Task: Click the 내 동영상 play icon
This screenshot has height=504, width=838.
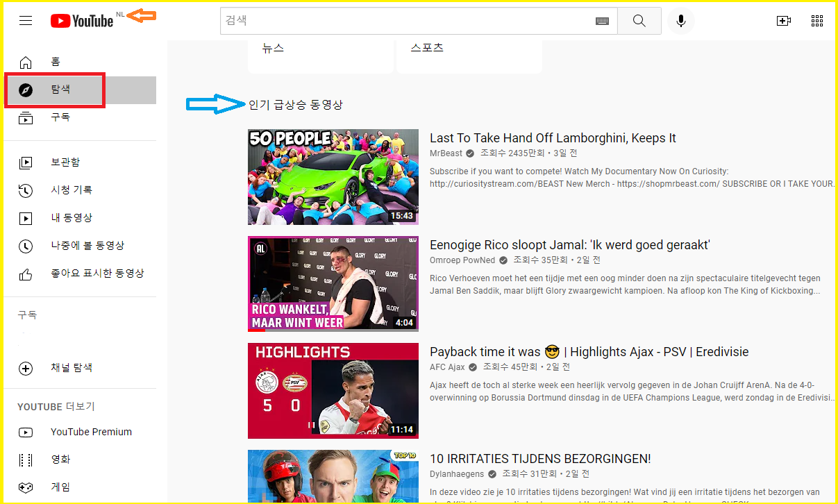Action: point(26,218)
